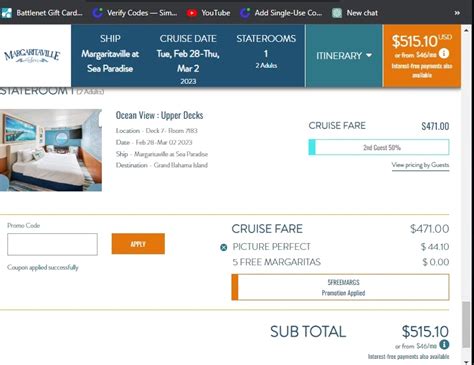Show more bookmarks with the chevron
The width and height of the screenshot is (474, 365).
[x=457, y=13]
